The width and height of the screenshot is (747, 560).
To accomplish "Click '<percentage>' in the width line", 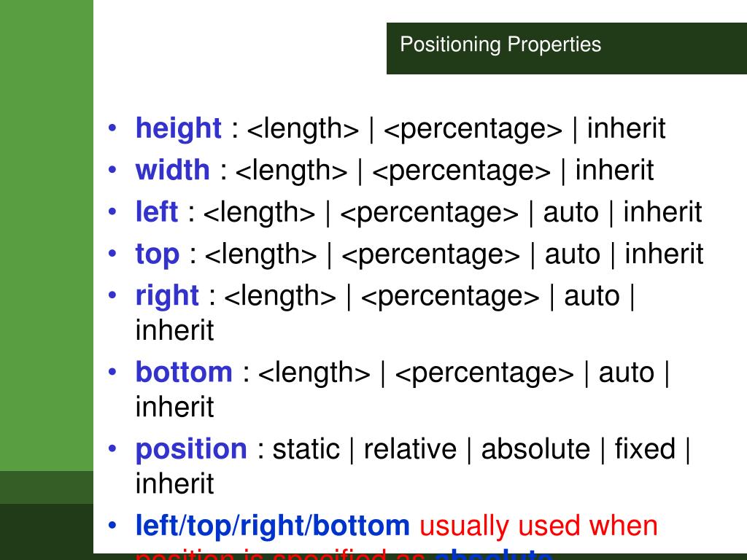I will click(461, 171).
